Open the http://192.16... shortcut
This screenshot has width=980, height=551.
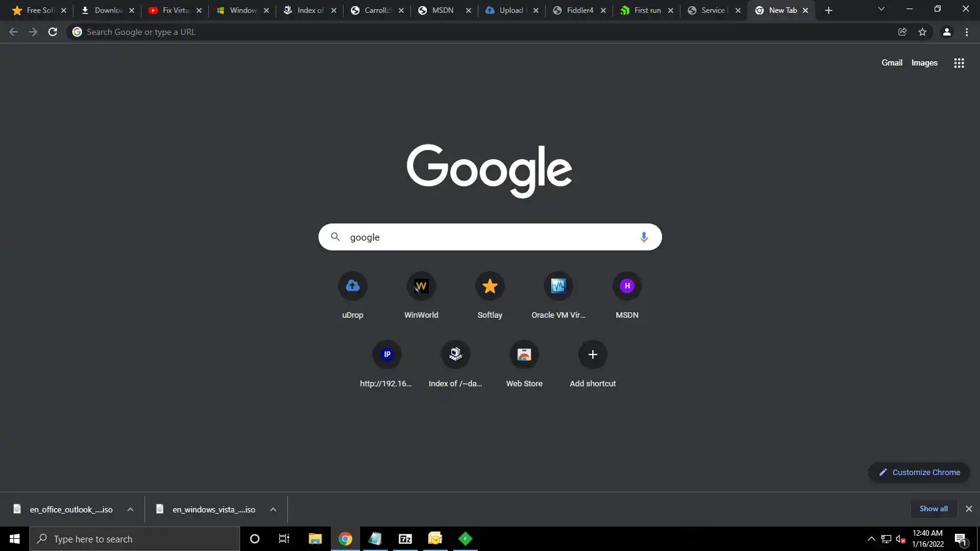click(387, 364)
